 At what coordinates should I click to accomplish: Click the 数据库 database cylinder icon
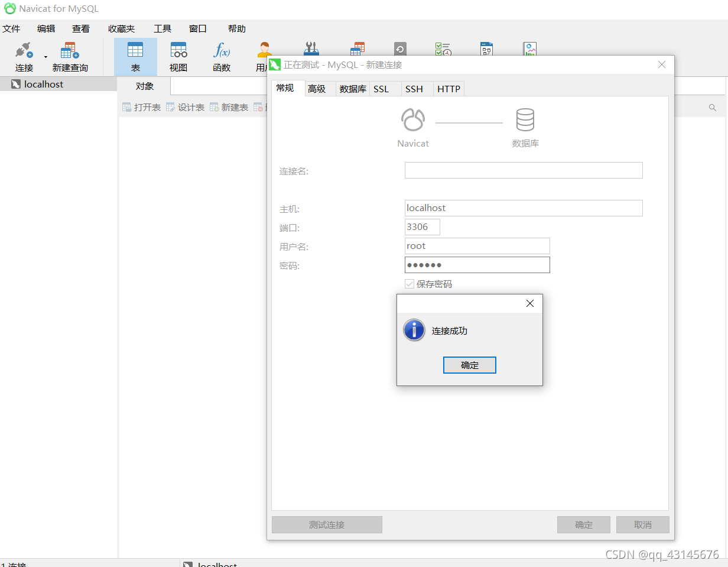[525, 120]
